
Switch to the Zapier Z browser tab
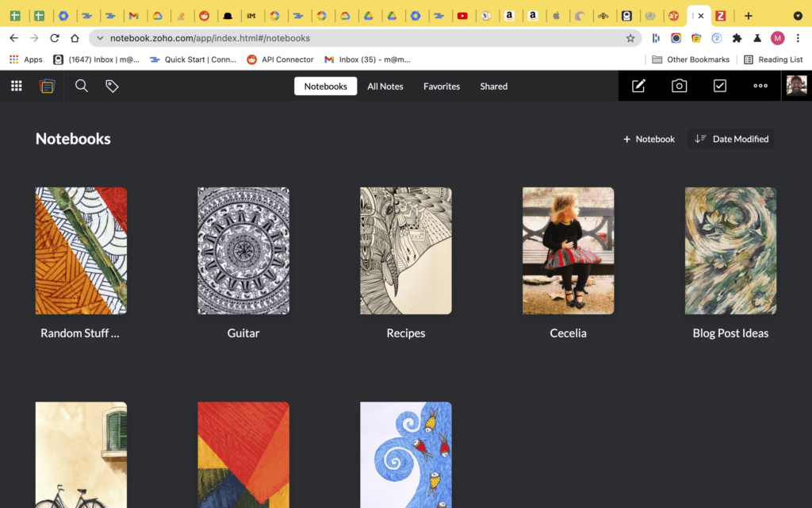click(720, 16)
